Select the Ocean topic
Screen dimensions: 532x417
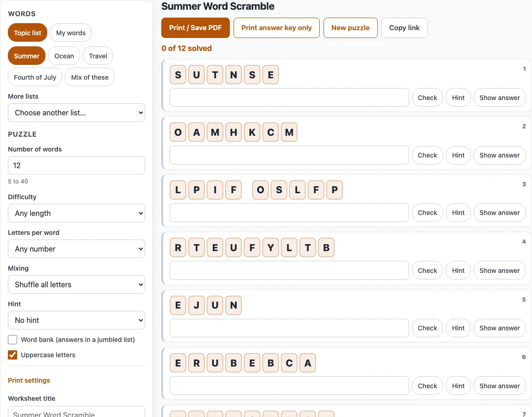click(64, 56)
